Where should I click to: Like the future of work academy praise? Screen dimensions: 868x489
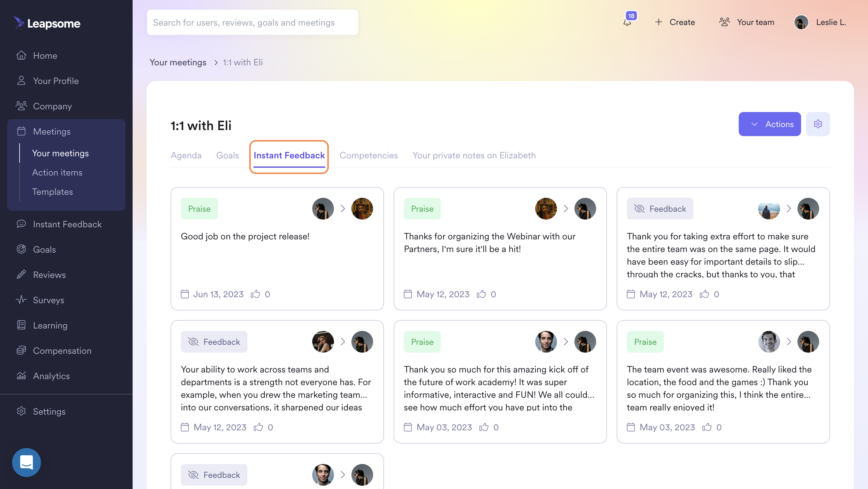click(484, 427)
